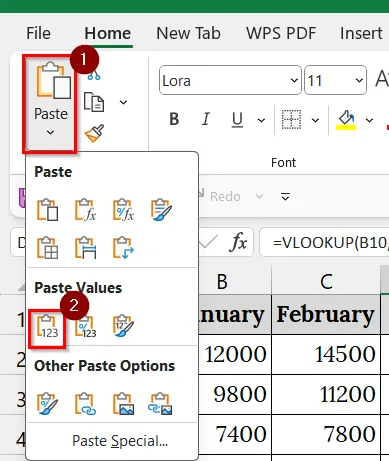Choose Paste Formulas icon
Image resolution: width=389 pixels, height=461 pixels.
click(85, 210)
